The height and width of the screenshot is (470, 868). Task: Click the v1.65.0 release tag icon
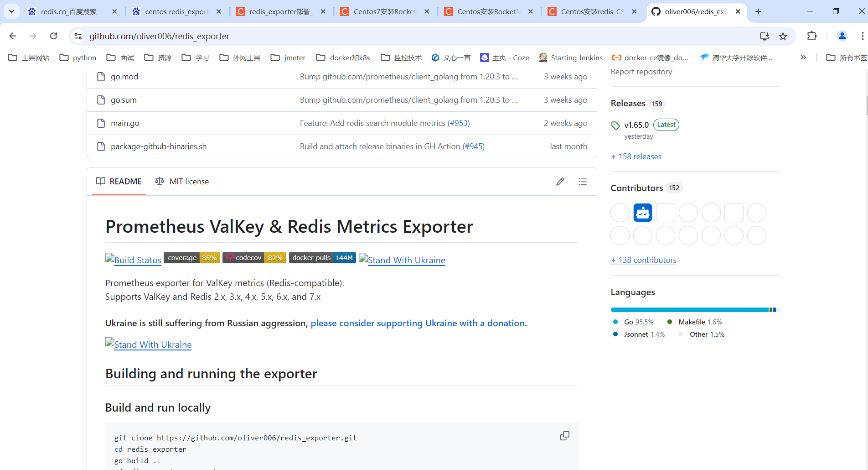(615, 125)
